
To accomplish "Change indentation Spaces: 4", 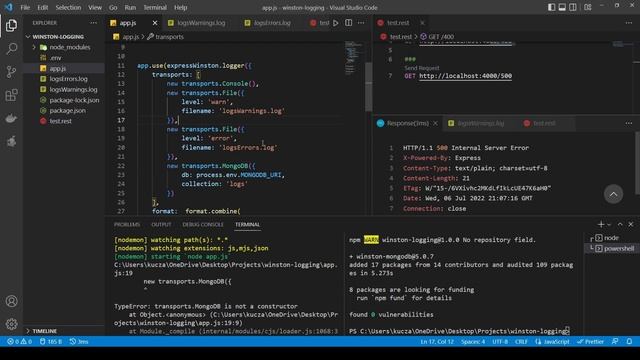I will point(473,342).
